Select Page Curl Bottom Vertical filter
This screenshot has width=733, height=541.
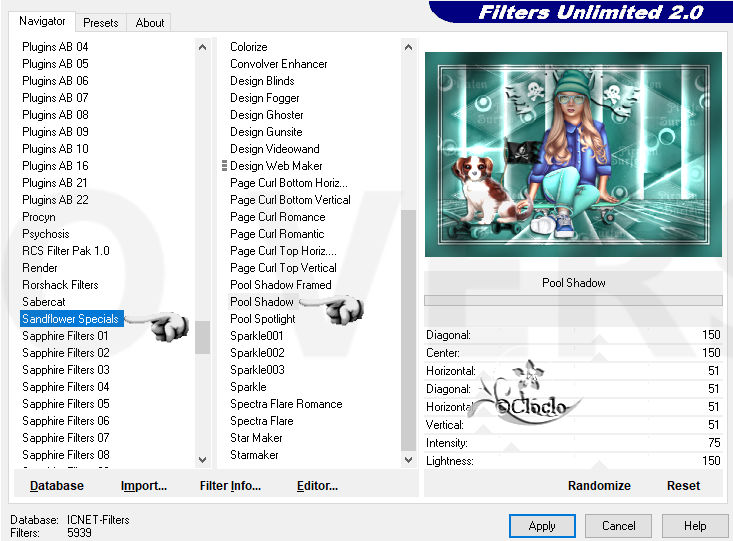coord(290,200)
